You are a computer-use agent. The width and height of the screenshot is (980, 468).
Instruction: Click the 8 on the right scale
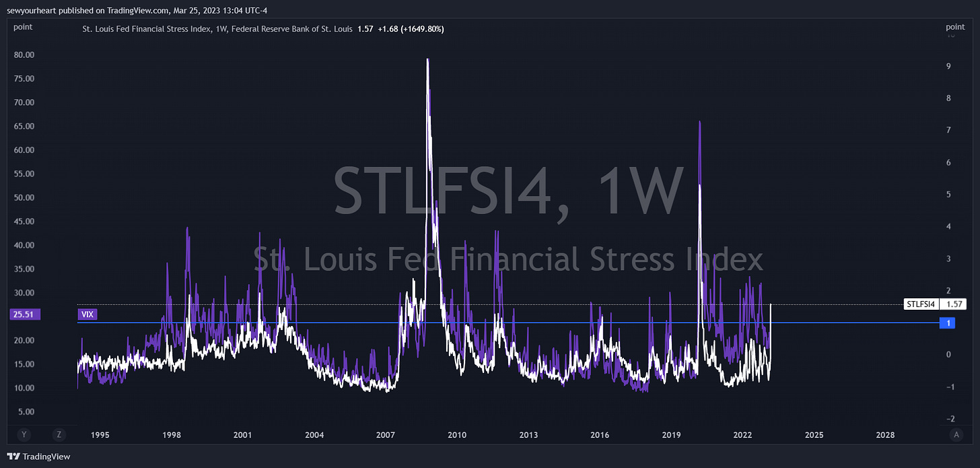(x=948, y=98)
